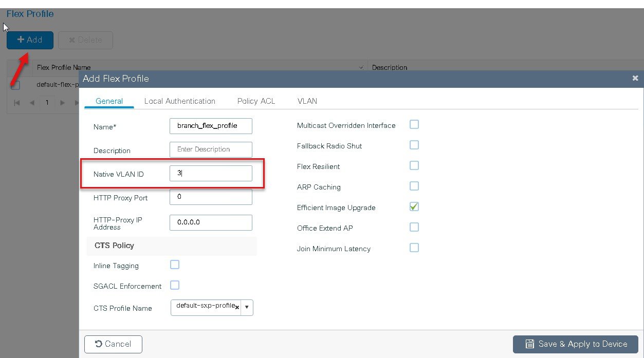Switch to the General tab

tap(109, 101)
